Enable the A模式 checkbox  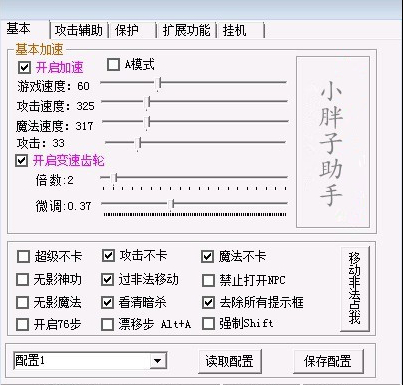(x=113, y=64)
